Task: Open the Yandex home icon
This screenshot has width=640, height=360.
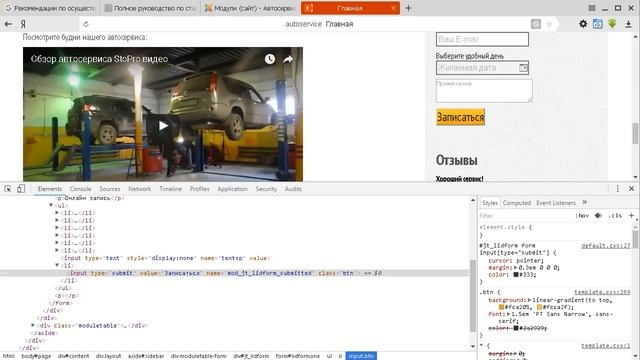Action: pyautogui.click(x=23, y=24)
